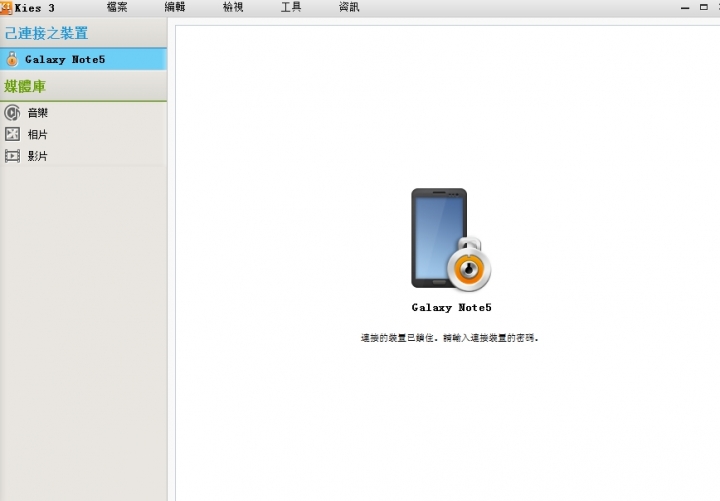Image resolution: width=720 pixels, height=501 pixels.
Task: Click the lock icon beside Galaxy Note5 in the sidebar
Action: point(12,59)
